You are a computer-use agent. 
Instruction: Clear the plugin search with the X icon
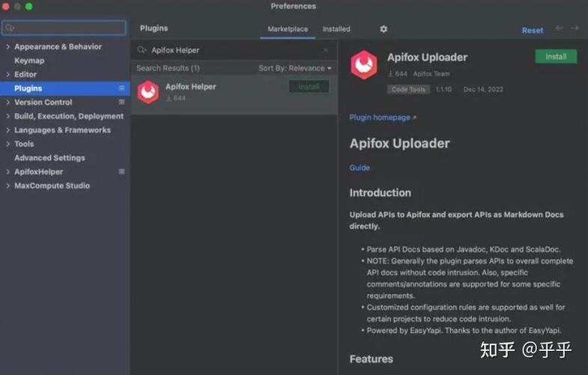pyautogui.click(x=326, y=50)
